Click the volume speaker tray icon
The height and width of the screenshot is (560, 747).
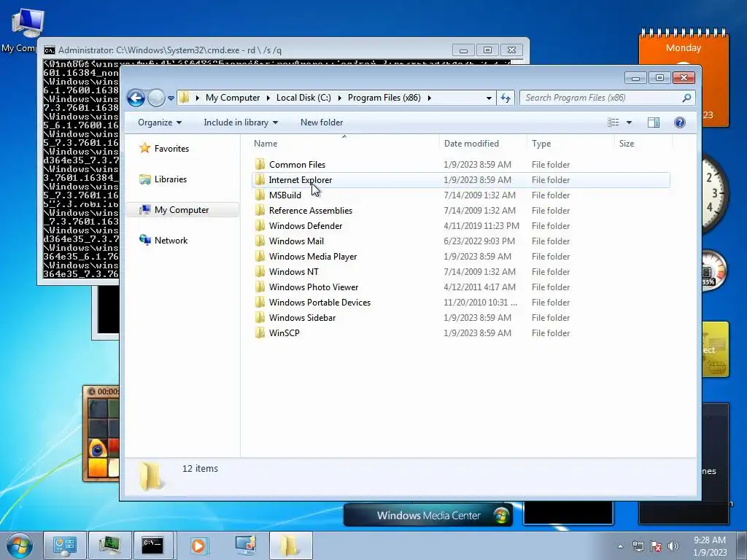pos(673,546)
